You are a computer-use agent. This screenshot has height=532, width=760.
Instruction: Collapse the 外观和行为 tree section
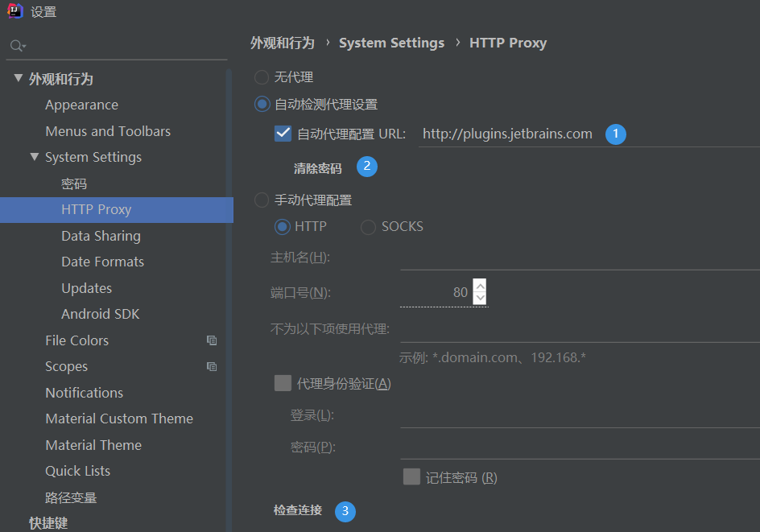click(19, 78)
